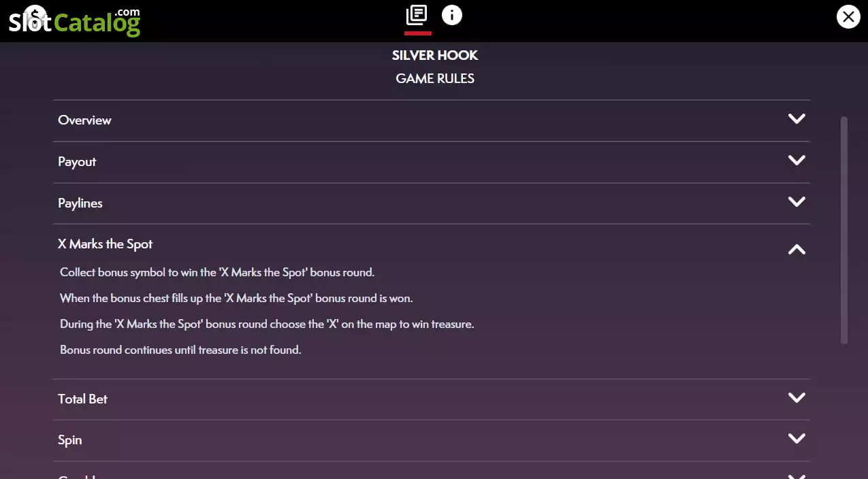Click the X Marks the Spot heading
868x479 pixels.
[x=106, y=244]
